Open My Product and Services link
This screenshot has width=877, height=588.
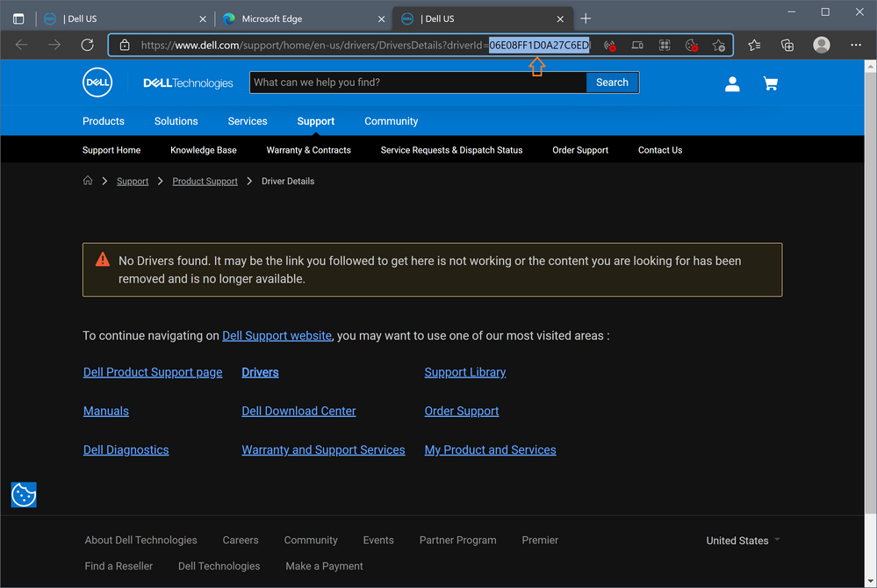(x=490, y=450)
